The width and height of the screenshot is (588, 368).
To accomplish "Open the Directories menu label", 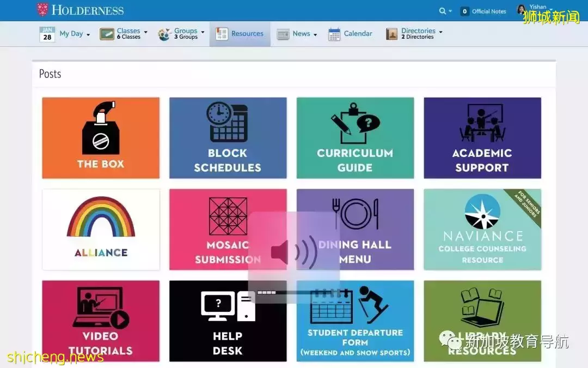I will pos(419,31).
